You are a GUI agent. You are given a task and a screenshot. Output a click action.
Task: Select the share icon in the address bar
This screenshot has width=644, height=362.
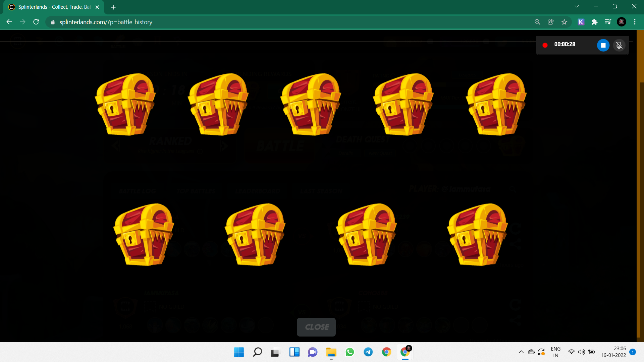(x=551, y=22)
